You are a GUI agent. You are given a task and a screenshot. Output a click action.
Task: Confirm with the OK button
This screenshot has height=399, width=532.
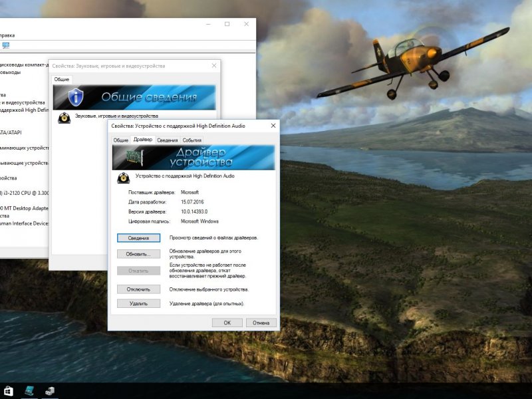(x=227, y=323)
